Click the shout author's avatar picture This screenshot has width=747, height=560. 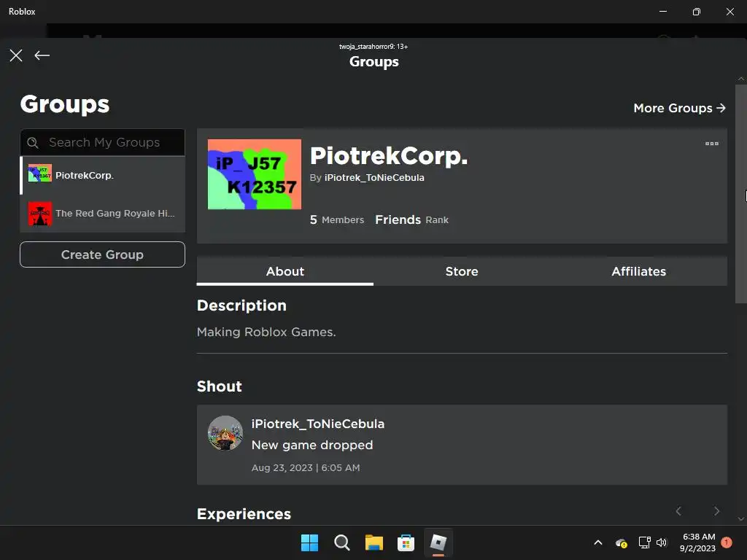pyautogui.click(x=225, y=433)
